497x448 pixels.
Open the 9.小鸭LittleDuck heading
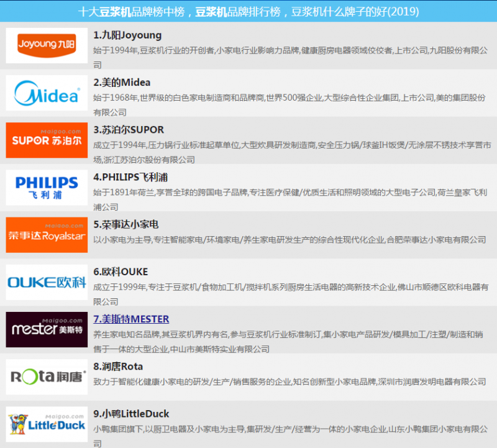[131, 413]
